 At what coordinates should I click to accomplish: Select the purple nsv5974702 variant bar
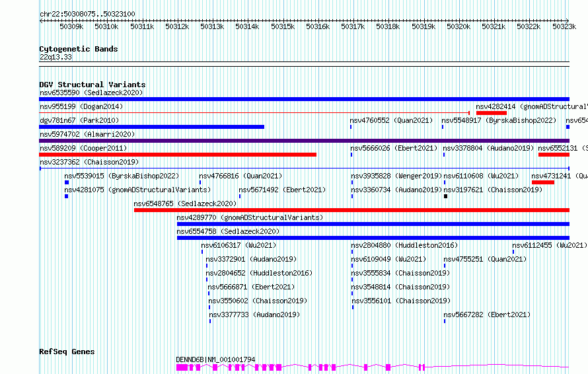pyautogui.click(x=304, y=141)
